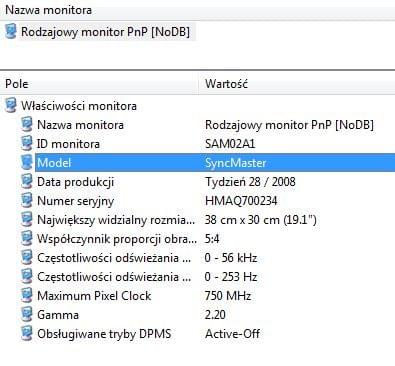Click the monitor icon beside the top Rodzajowy monitor PnP entry
The image size is (395, 366).
[11, 32]
